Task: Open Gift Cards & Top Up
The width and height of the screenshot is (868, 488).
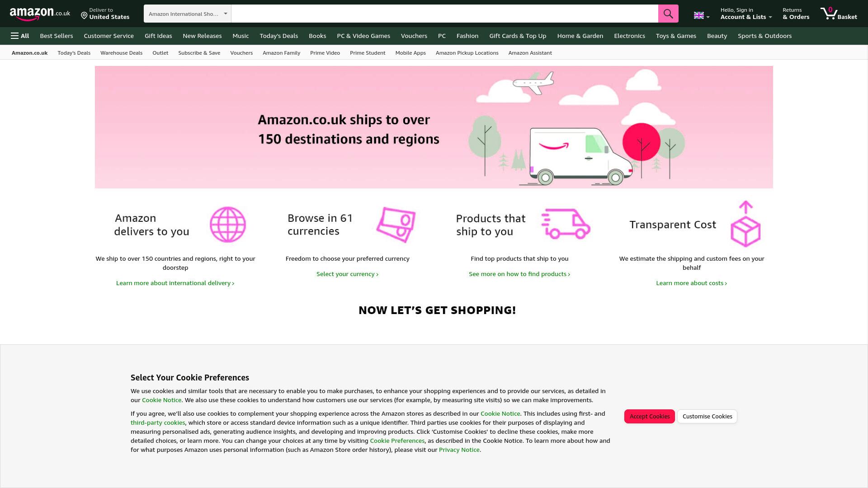Action: 518,36
